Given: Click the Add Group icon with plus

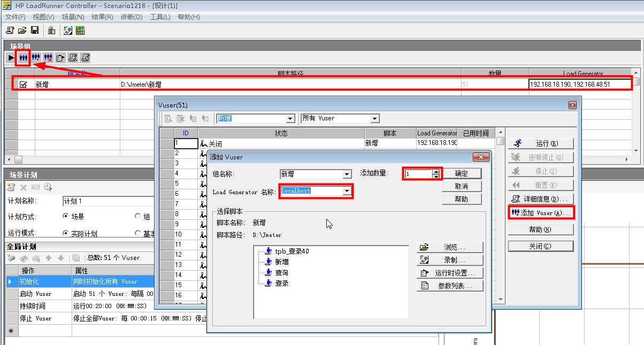Looking at the screenshot, I should 36,57.
